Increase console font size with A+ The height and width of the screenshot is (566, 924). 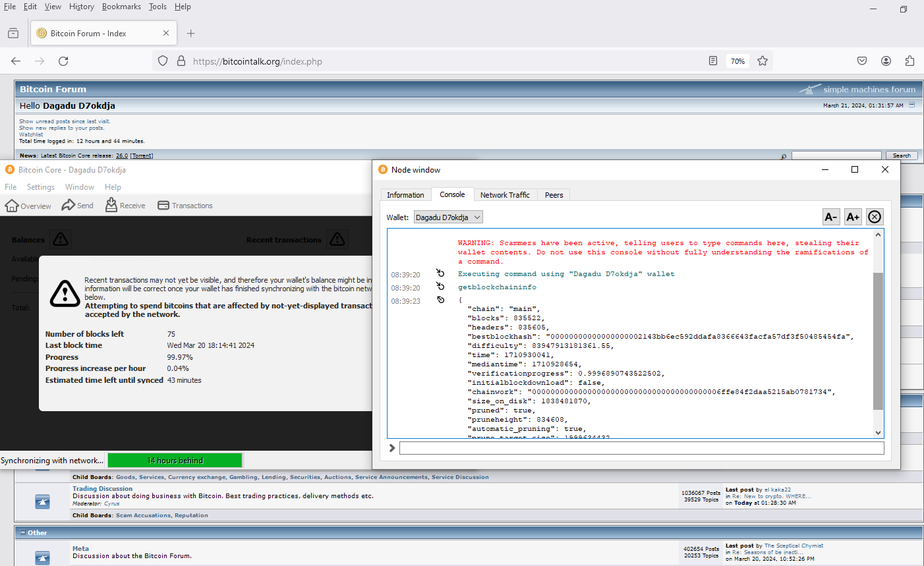[x=853, y=217]
